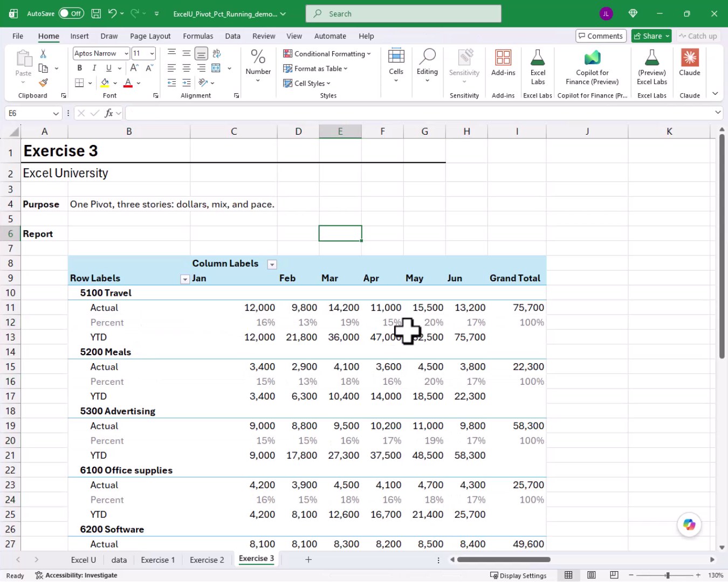The width and height of the screenshot is (728, 582).
Task: Open Format as Table dropdown
Action: click(315, 68)
